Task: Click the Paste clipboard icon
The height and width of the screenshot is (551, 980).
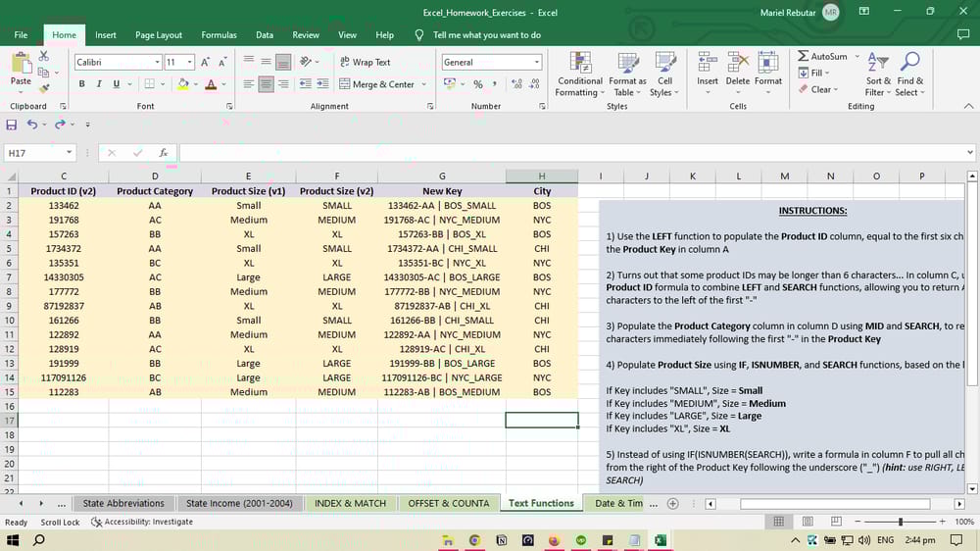Action: pyautogui.click(x=21, y=63)
